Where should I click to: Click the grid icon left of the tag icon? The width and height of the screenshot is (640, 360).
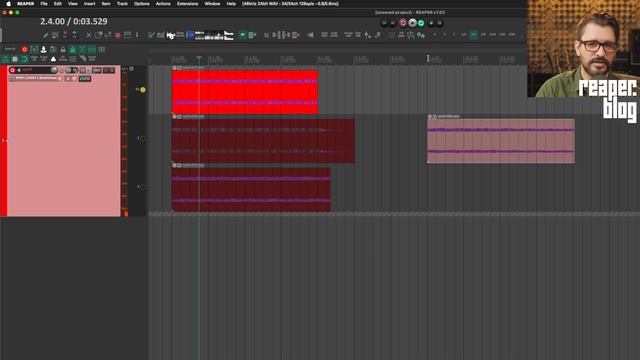73,59
